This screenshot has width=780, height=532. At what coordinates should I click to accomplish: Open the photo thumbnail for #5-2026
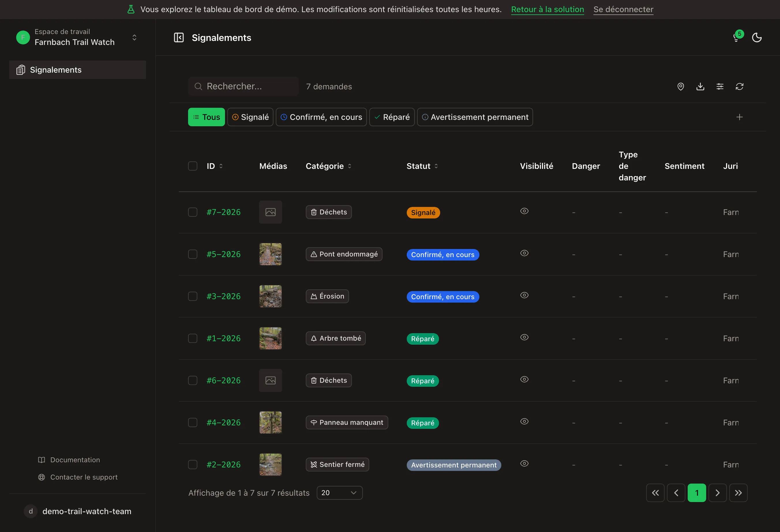pyautogui.click(x=271, y=254)
